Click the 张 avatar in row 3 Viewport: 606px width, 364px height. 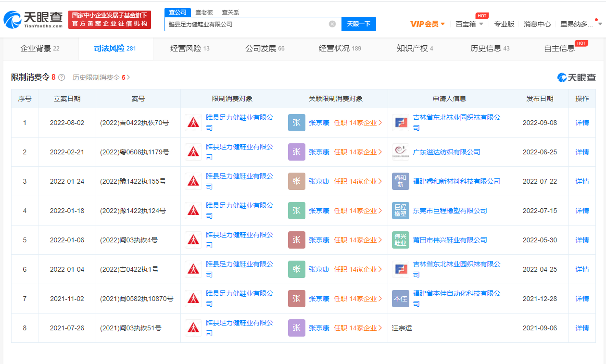pos(296,181)
